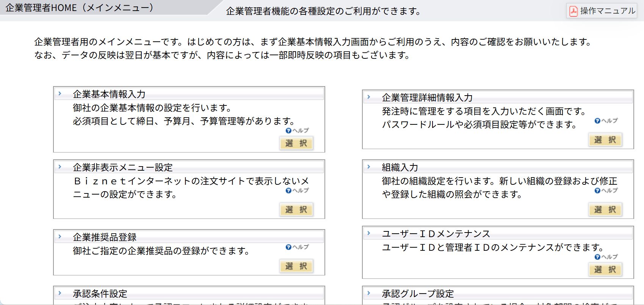This screenshot has width=644, height=305.
Task: Click chevron arrow beside 企業基本情報入力 title
Action: (60, 93)
